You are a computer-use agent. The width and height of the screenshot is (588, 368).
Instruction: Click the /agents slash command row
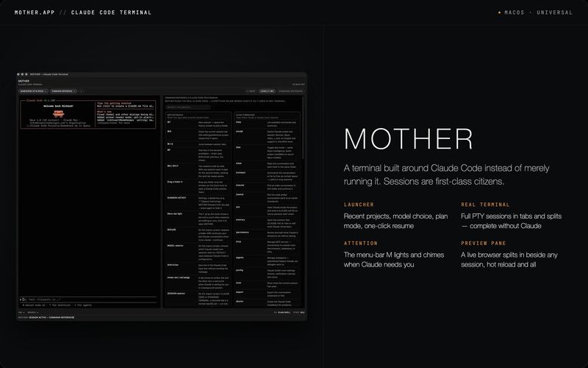pyautogui.click(x=267, y=261)
